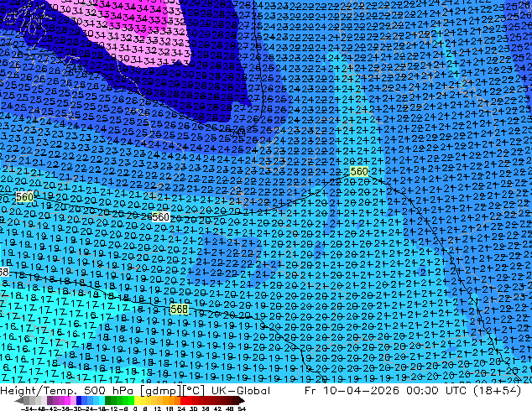The image size is (532, 411).
Task: Click the left arrow end of the color scale
Action: click(19, 400)
